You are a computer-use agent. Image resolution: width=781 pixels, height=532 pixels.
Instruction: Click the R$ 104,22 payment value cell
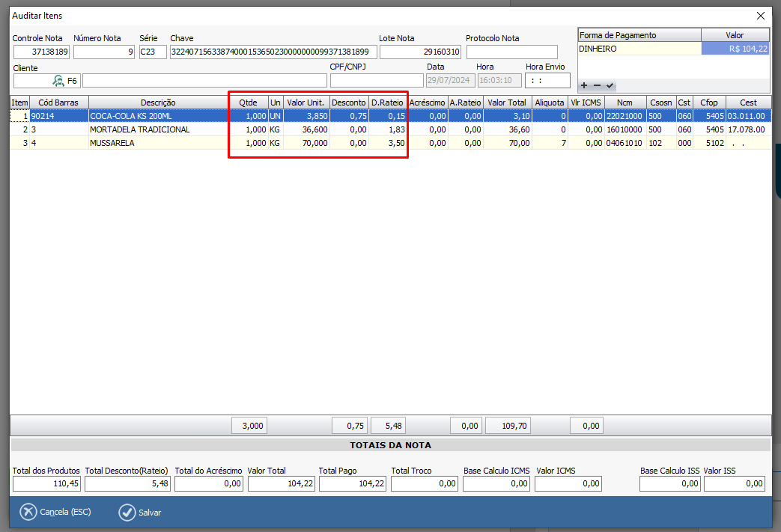tap(735, 49)
